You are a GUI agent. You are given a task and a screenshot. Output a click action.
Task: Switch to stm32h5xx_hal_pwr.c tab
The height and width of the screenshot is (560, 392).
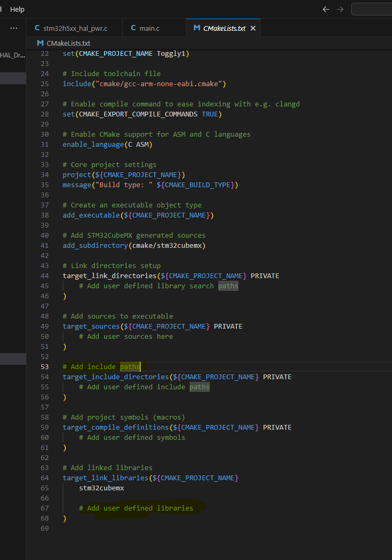click(74, 28)
